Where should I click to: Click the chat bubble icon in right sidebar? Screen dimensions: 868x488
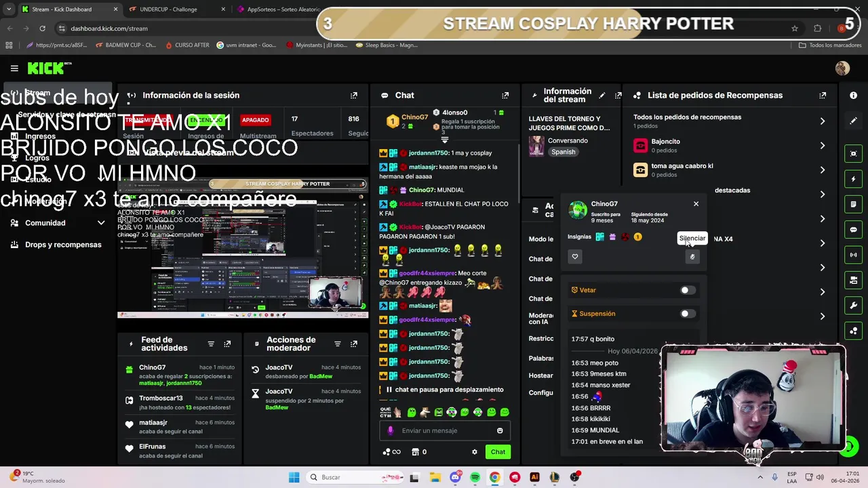point(853,230)
